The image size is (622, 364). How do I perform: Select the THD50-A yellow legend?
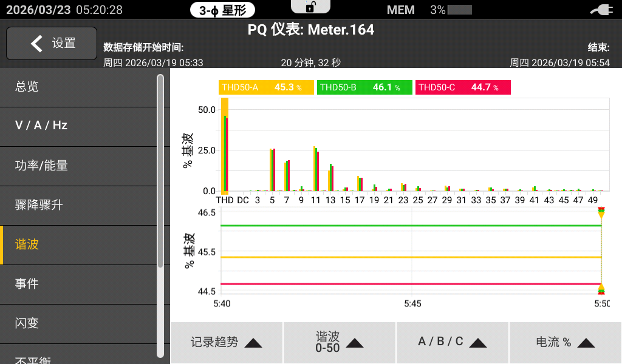coord(266,87)
